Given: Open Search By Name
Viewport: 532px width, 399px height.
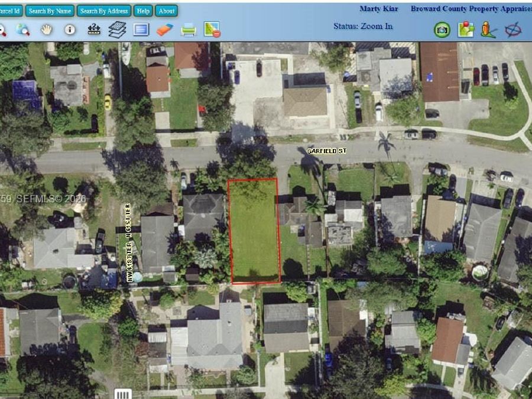Looking at the screenshot, I should click(x=50, y=11).
